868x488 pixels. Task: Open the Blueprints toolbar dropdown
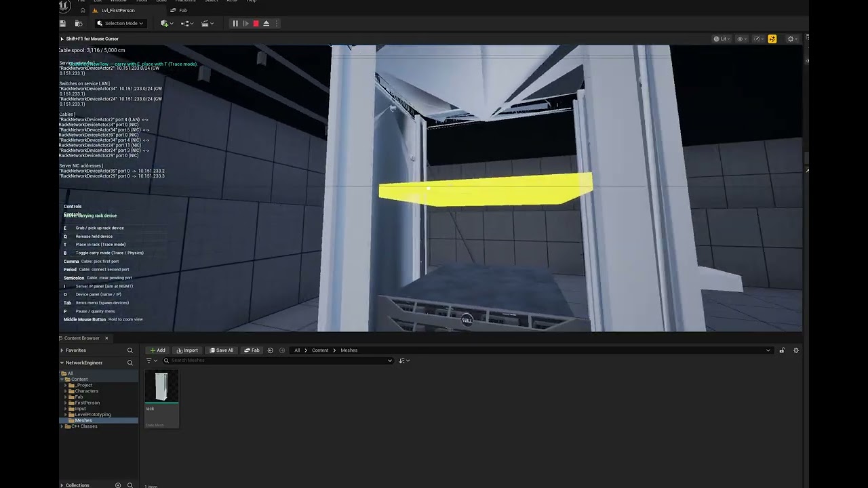186,23
